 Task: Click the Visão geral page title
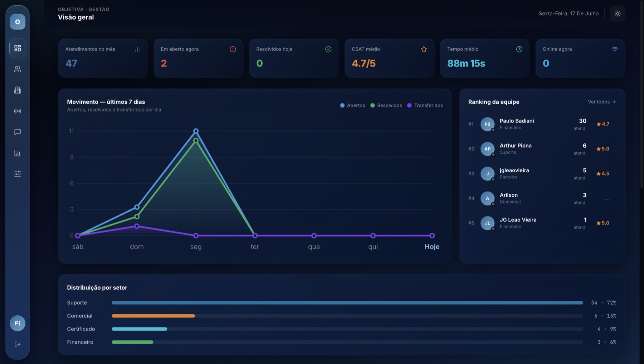point(76,17)
